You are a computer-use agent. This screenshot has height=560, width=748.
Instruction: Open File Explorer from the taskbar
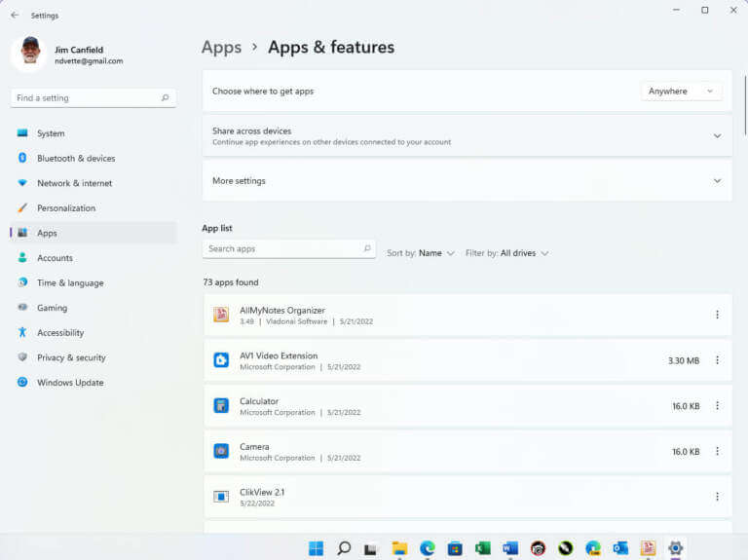coord(399,548)
